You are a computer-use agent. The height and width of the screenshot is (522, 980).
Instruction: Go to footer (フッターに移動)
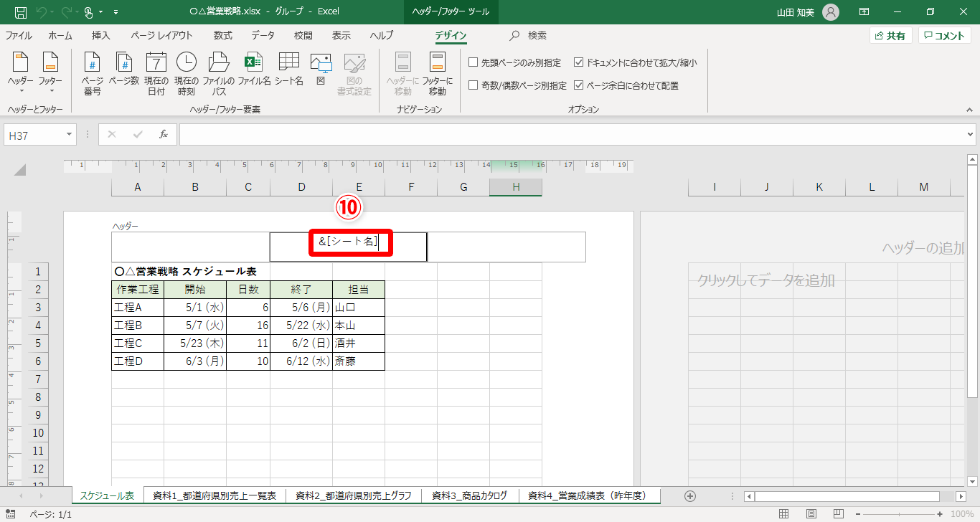click(x=438, y=74)
